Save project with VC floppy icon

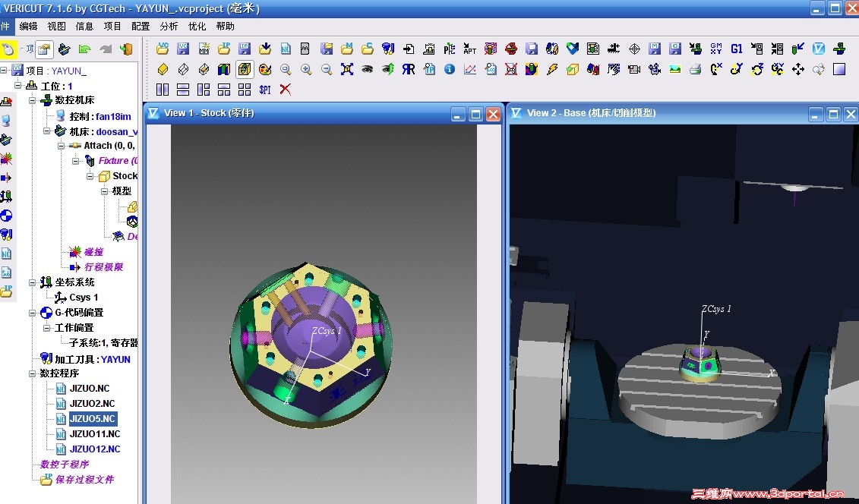pyautogui.click(x=183, y=49)
